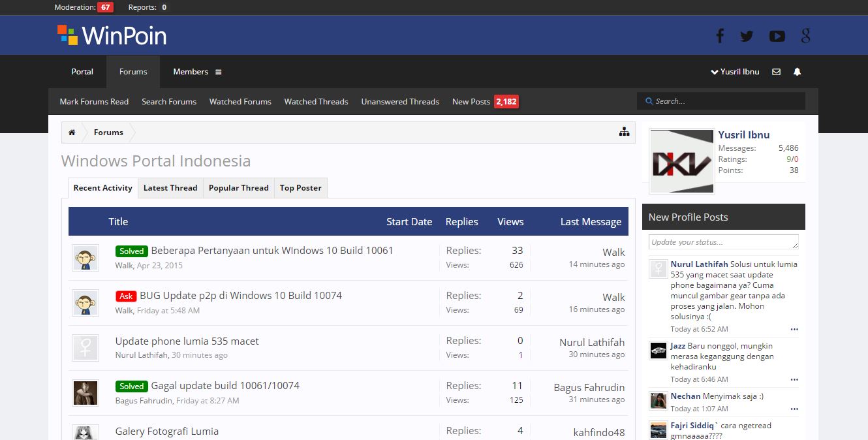Click the Update your status field
Image resolution: width=868 pixels, height=440 pixels.
pos(723,242)
